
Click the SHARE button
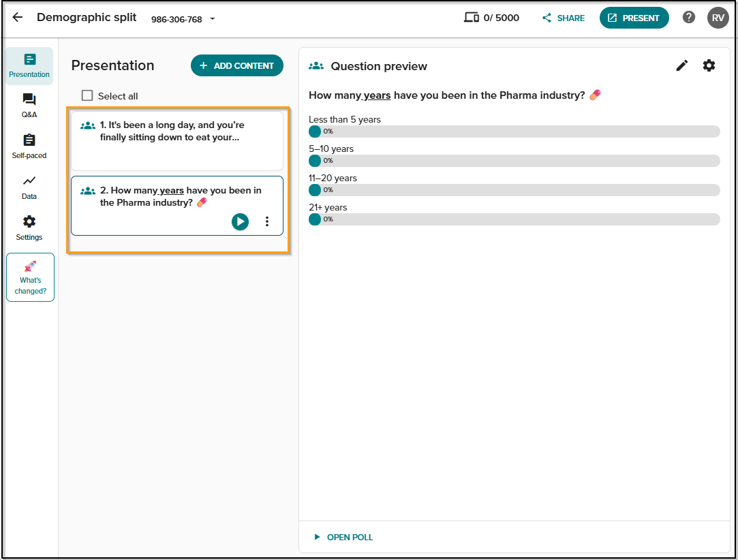tap(563, 18)
